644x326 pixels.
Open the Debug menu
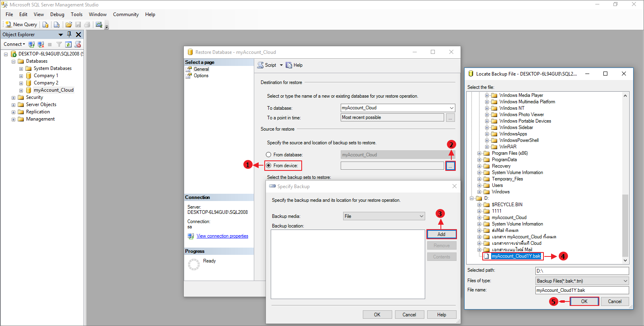[x=57, y=14]
